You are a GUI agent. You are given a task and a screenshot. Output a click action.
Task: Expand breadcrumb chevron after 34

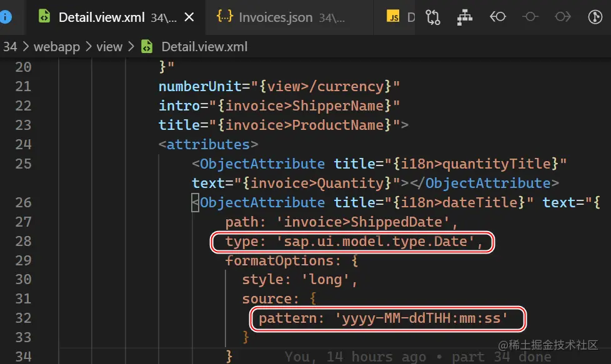pos(26,47)
